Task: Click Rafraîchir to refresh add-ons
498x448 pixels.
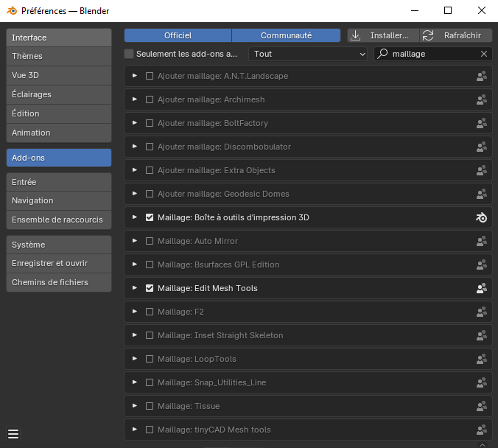Action: click(456, 35)
